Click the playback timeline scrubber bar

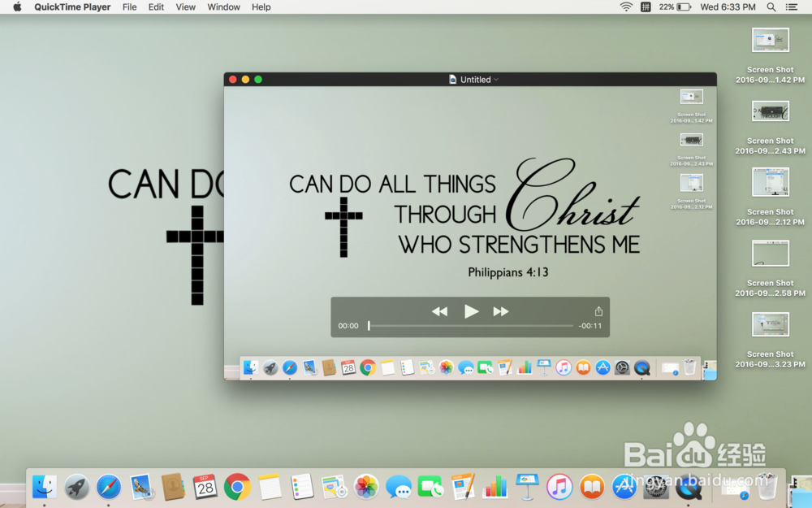click(x=471, y=326)
